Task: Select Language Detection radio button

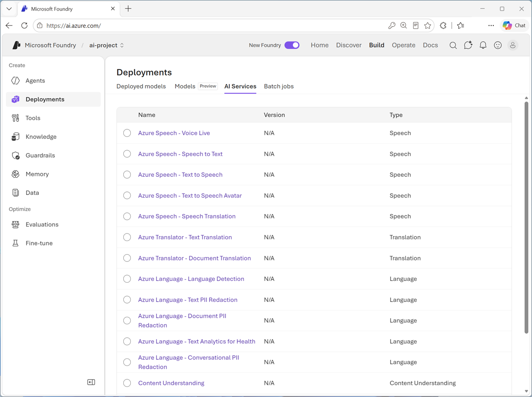Action: tap(127, 279)
